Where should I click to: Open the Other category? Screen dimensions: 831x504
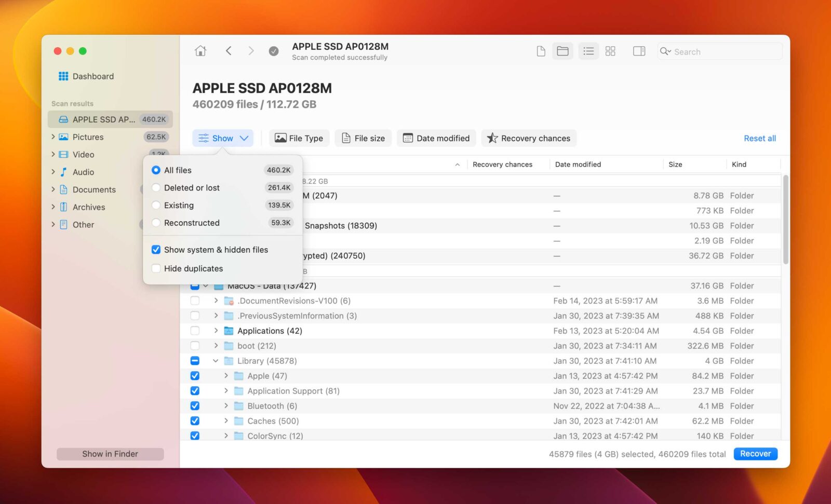point(83,225)
